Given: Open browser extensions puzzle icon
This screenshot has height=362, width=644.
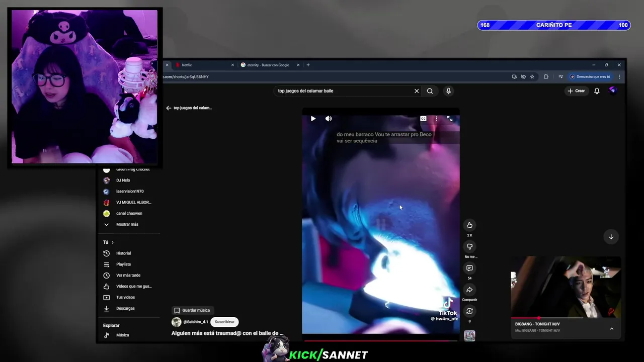Looking at the screenshot, I should [546, 77].
